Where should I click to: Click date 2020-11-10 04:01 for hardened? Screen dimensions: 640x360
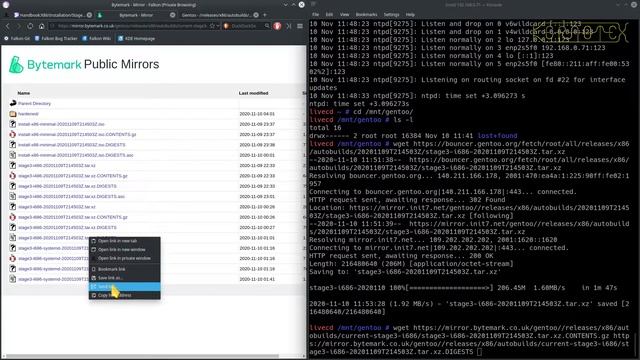click(257, 114)
